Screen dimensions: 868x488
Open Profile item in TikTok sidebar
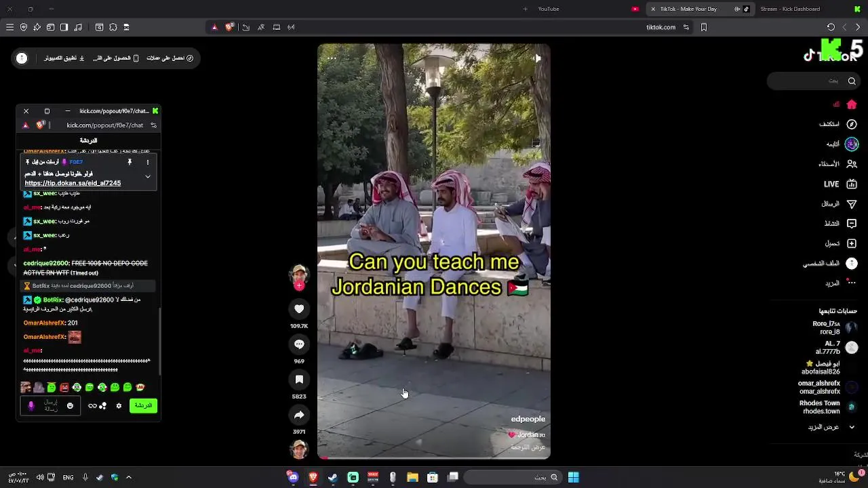point(830,263)
